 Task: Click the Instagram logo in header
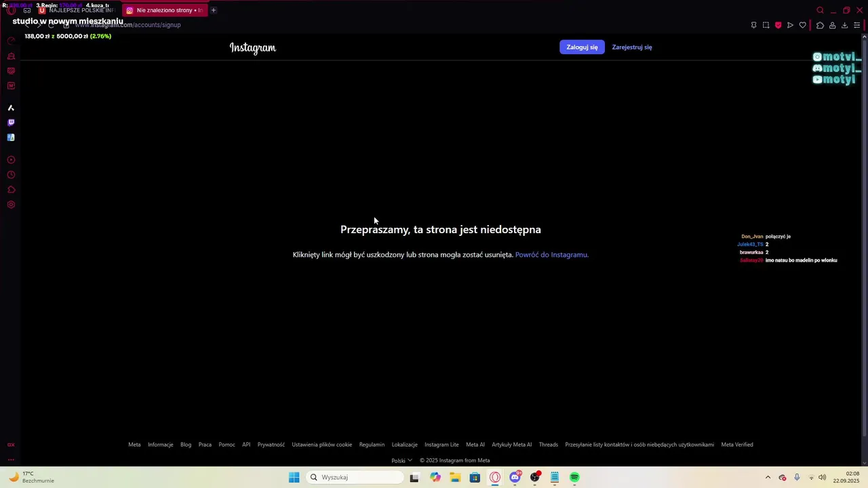tap(253, 47)
